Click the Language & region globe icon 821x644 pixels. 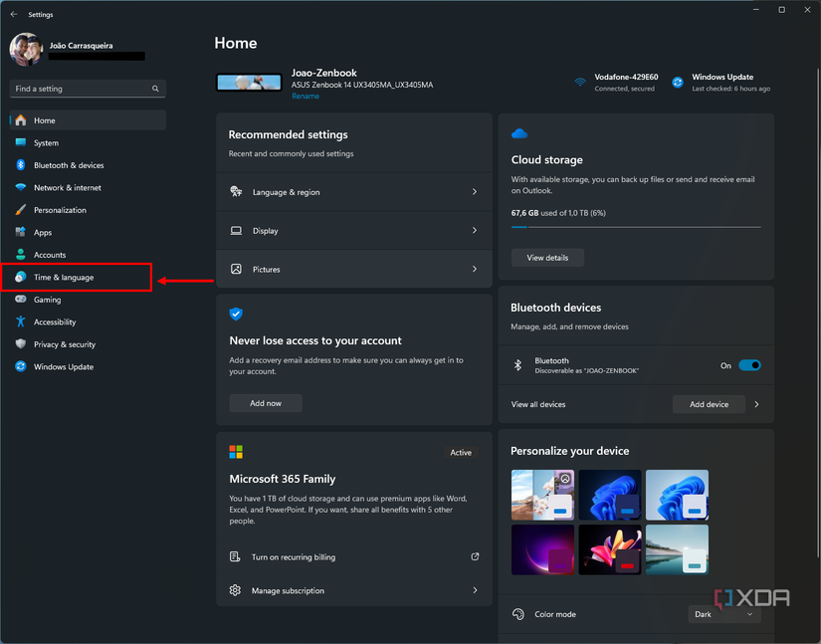236,191
